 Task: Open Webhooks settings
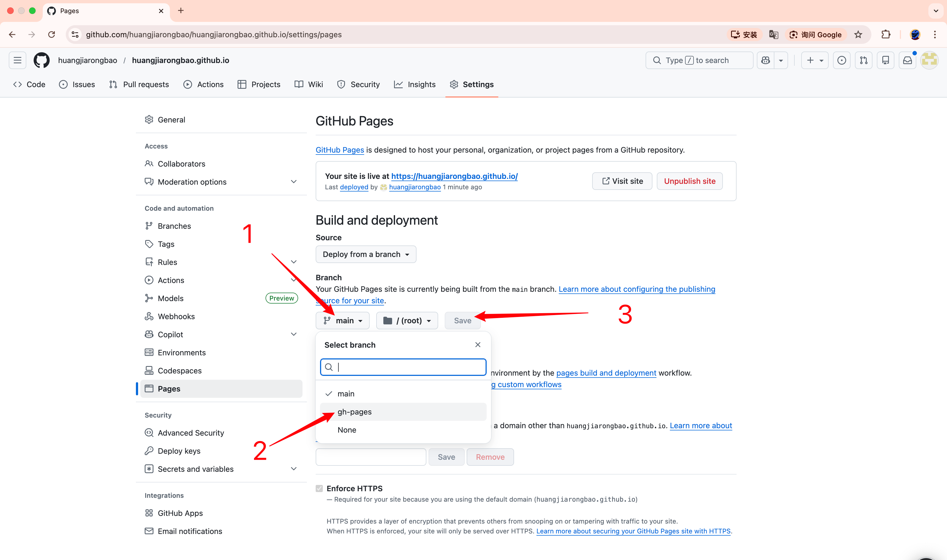pos(222,316)
